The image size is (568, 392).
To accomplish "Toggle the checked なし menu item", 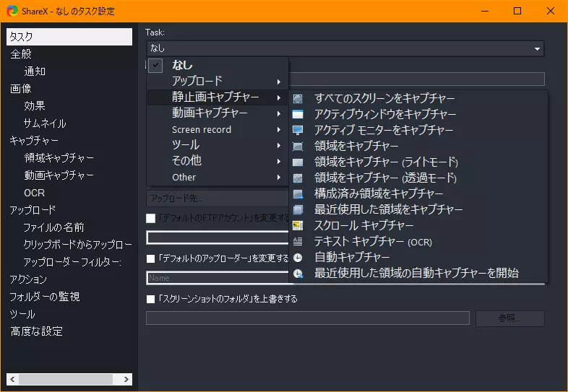I will 218,65.
